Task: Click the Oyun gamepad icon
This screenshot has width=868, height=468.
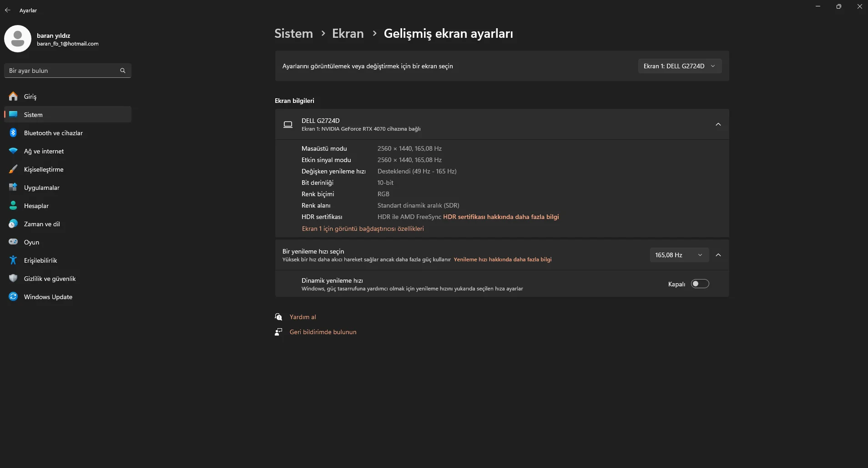Action: tap(13, 242)
